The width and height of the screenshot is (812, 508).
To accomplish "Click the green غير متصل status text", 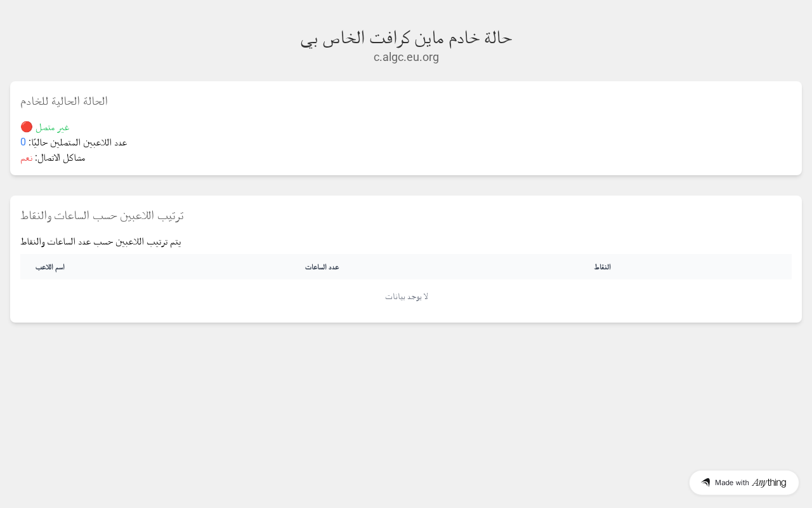I will 53,128.
